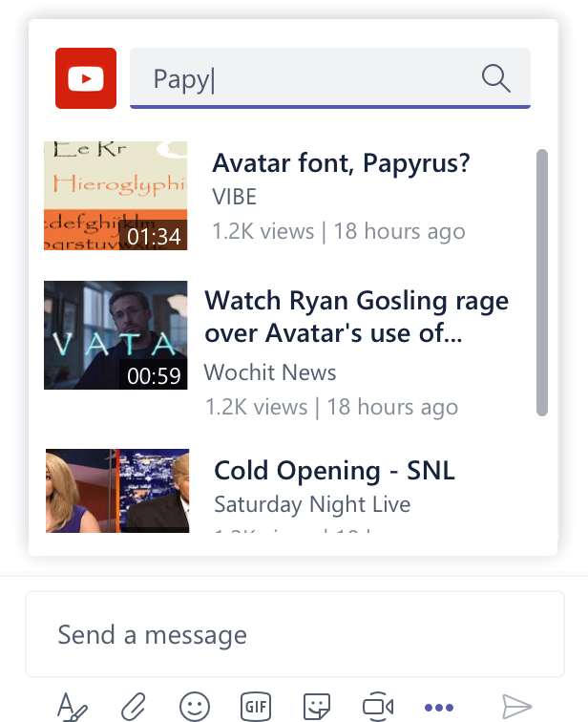Click the Wochit News channel name

270,372
